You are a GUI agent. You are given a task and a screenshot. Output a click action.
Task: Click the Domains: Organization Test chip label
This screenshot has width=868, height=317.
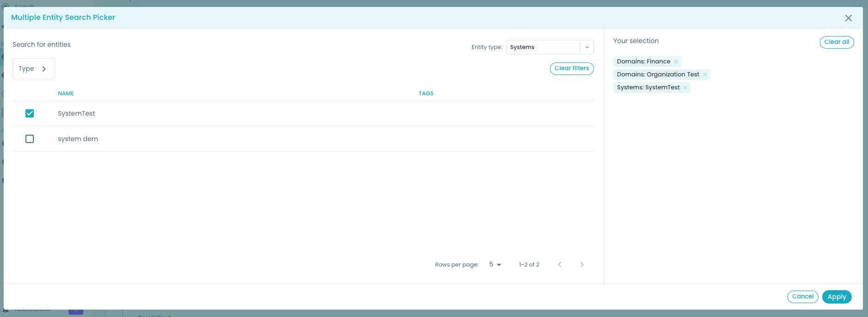point(658,75)
